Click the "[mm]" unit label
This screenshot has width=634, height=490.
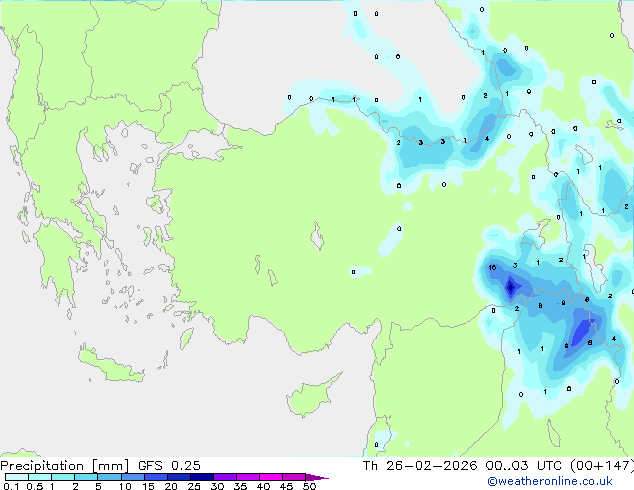tap(111, 466)
